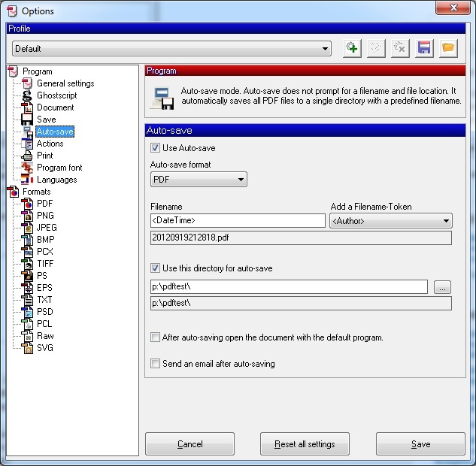Click Reset all settings button
Viewport: 476px width, 466px height.
tap(305, 444)
